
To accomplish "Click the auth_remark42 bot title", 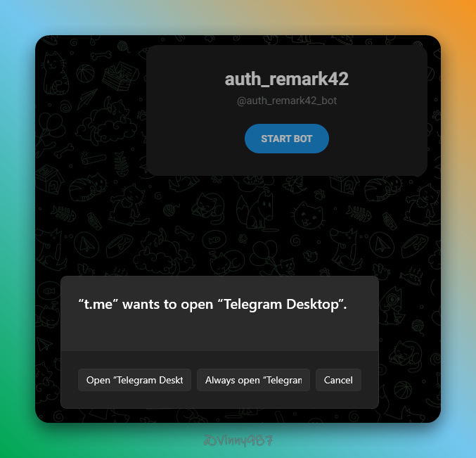I will pyautogui.click(x=286, y=79).
